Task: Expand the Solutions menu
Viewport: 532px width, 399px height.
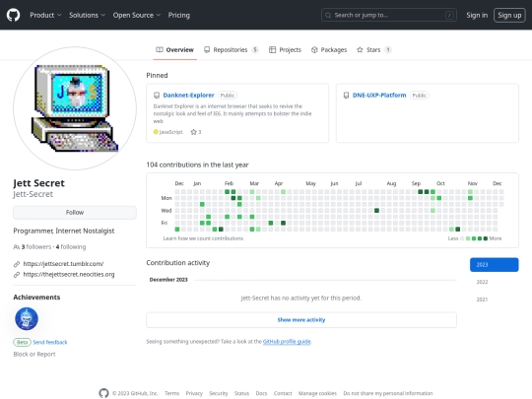Action: click(88, 15)
